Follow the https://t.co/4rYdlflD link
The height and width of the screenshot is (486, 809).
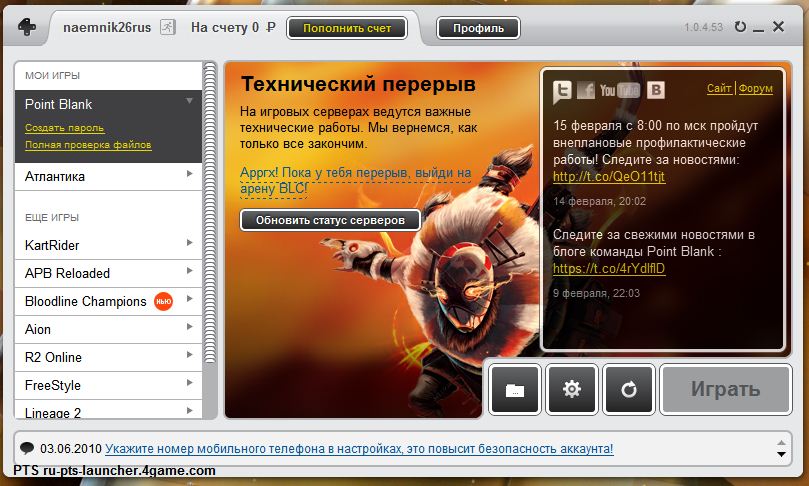tap(609, 268)
